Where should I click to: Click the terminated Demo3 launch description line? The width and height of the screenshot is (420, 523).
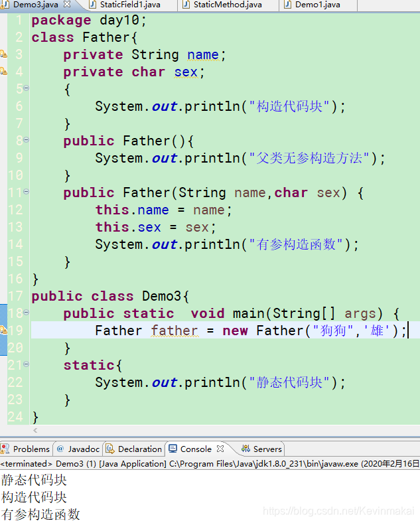point(210,464)
